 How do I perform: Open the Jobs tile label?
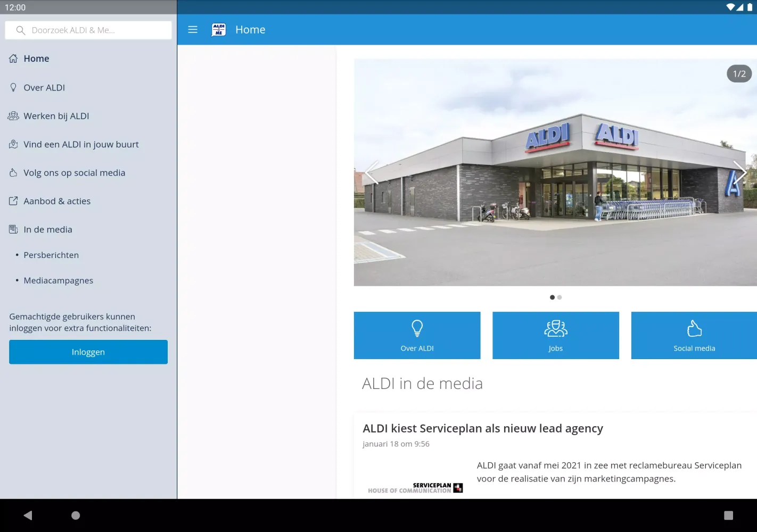point(556,348)
